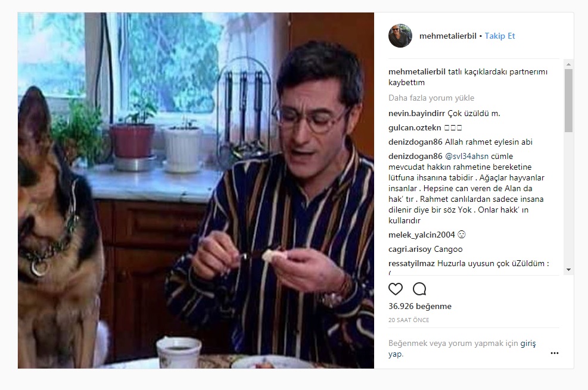
Task: Click the comment speech bubble icon
Action: [419, 289]
